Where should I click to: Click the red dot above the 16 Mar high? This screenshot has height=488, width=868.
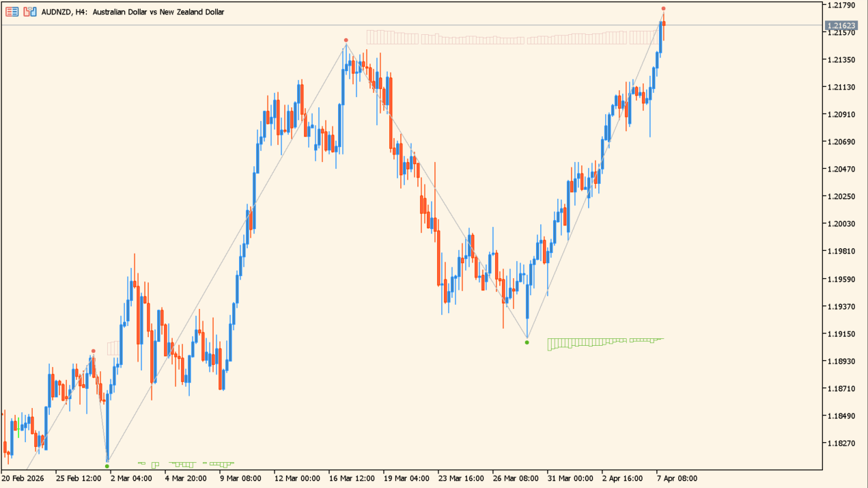coord(346,40)
